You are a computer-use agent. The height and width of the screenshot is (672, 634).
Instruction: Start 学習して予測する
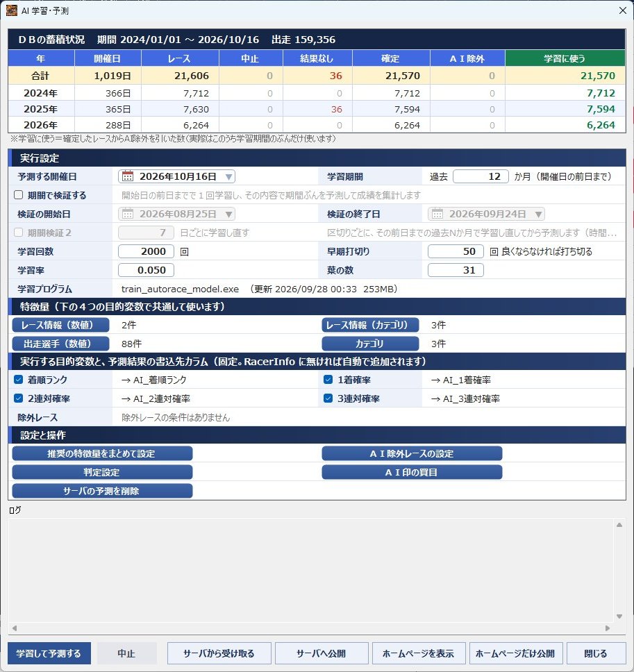click(x=49, y=653)
